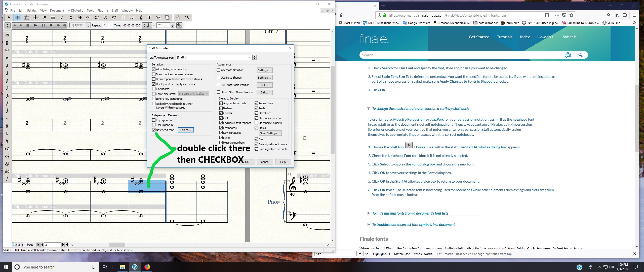Viewport: 644px width, 272px height.
Task: Select the Staff tool treble clef icon
Action: (x=17, y=17)
